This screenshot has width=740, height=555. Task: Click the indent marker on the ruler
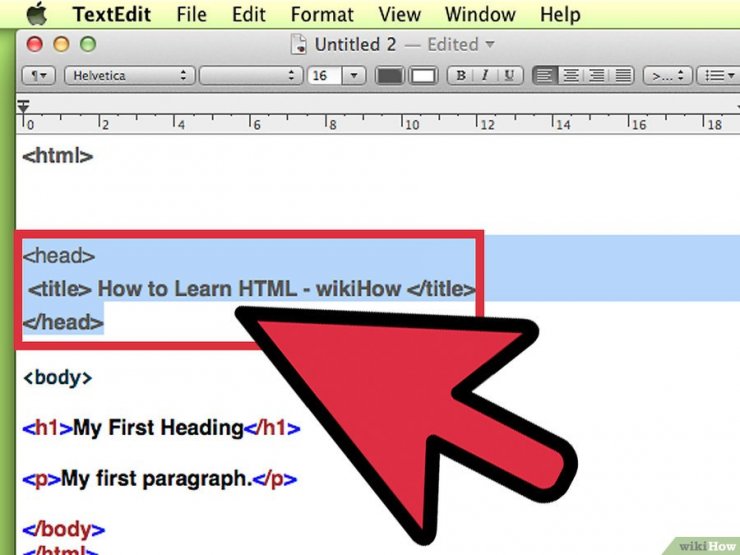(x=24, y=106)
